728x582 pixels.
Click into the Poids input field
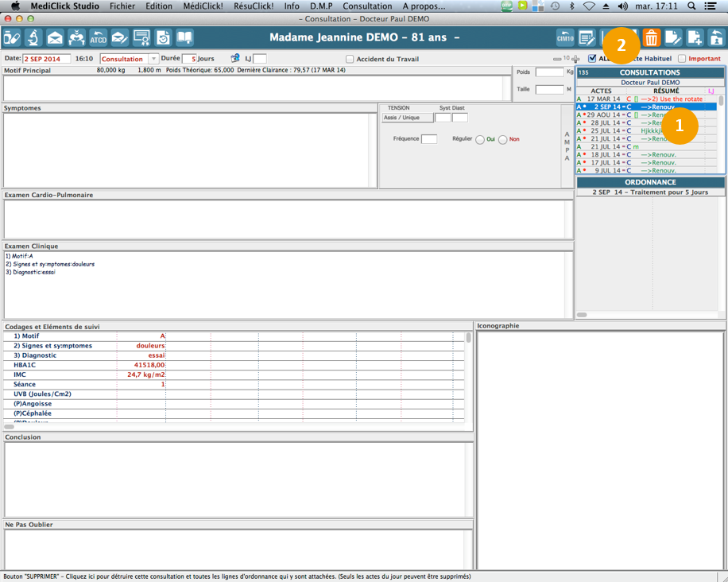(x=549, y=72)
